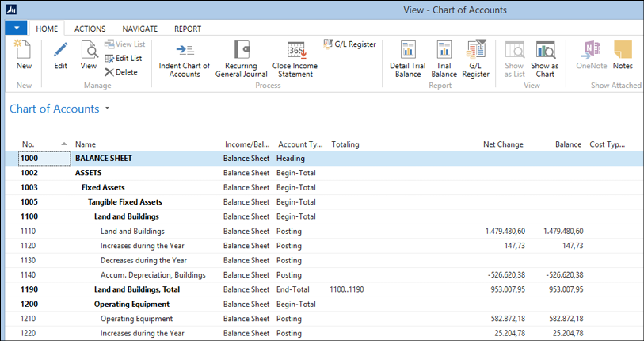The height and width of the screenshot is (341, 644).
Task: Switch to the NAVIGATE tab
Action: (x=140, y=29)
